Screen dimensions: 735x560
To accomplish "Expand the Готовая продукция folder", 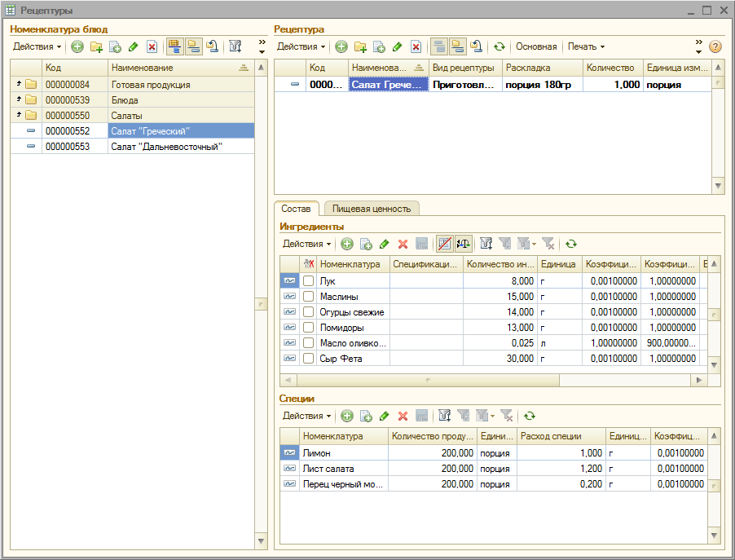I will (x=19, y=85).
